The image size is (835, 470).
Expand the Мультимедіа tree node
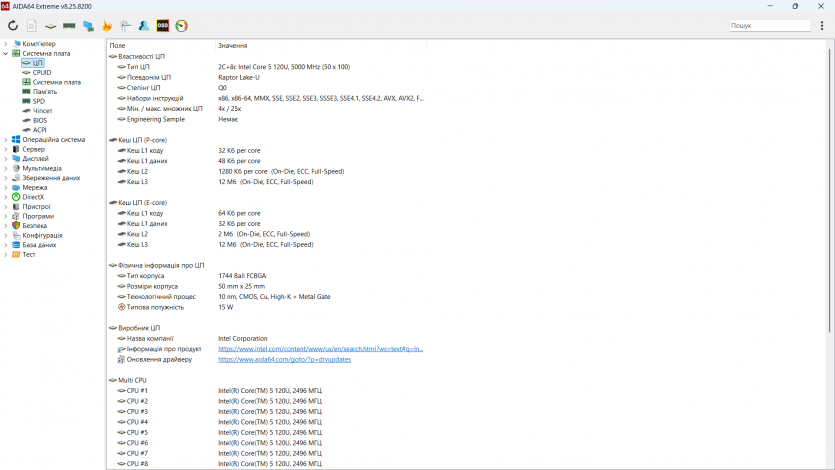pos(5,168)
